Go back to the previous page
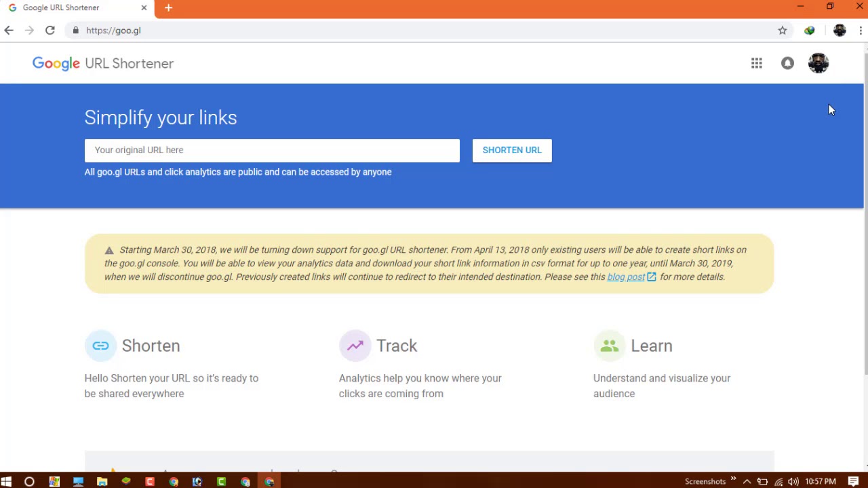 click(9, 30)
